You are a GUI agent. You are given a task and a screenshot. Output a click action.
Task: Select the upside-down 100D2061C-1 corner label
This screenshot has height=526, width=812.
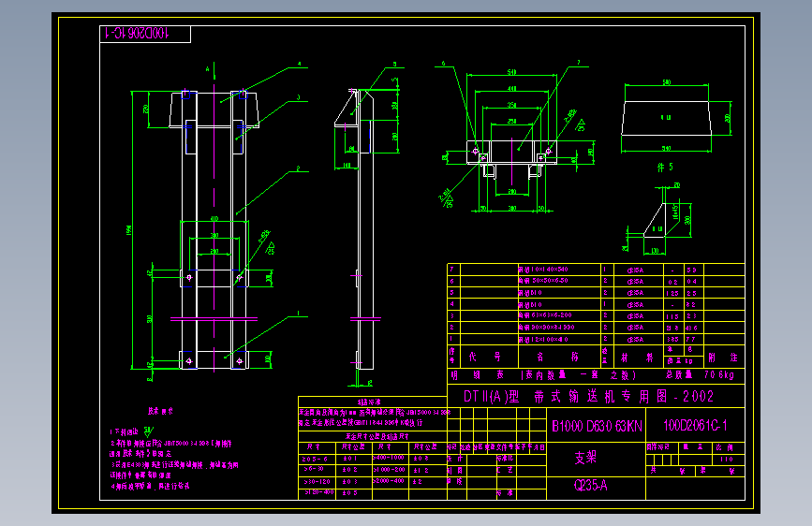[137, 33]
